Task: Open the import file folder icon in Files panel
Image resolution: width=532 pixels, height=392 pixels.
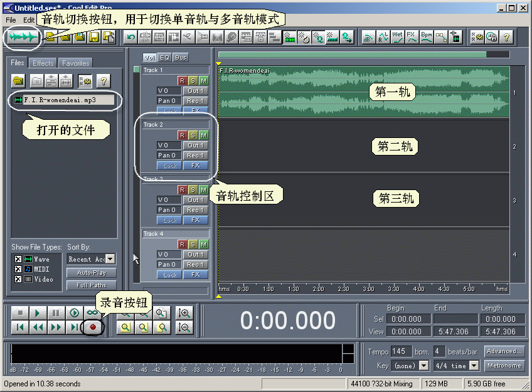Action: point(18,81)
